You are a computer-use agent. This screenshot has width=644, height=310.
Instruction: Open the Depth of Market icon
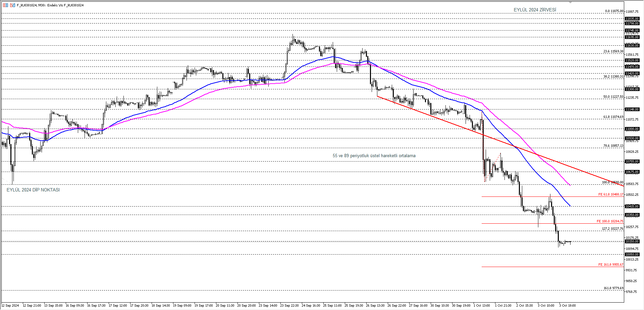pos(5,5)
